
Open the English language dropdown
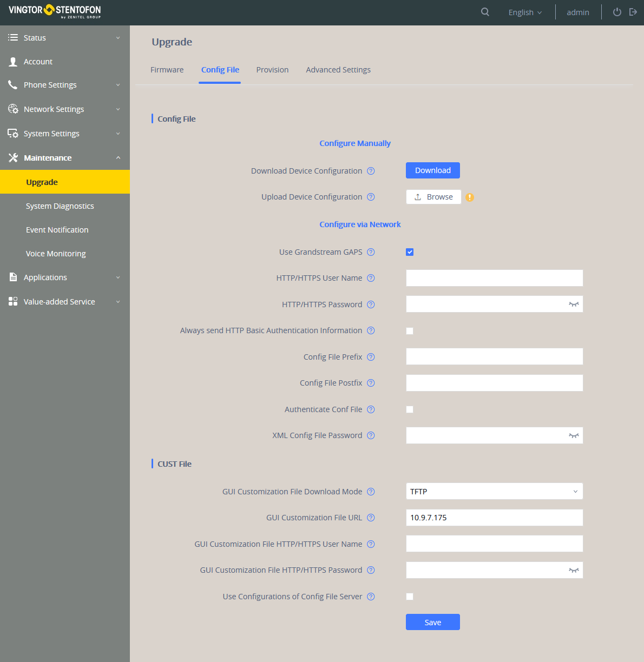(x=525, y=12)
